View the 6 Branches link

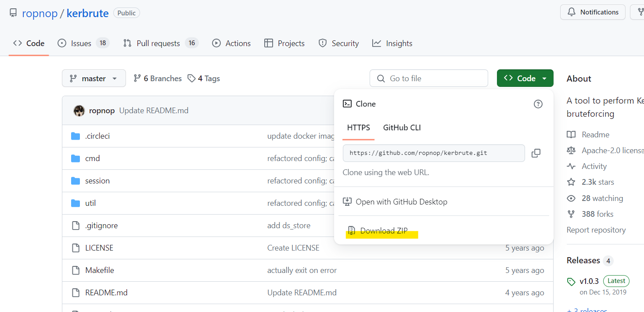[158, 78]
